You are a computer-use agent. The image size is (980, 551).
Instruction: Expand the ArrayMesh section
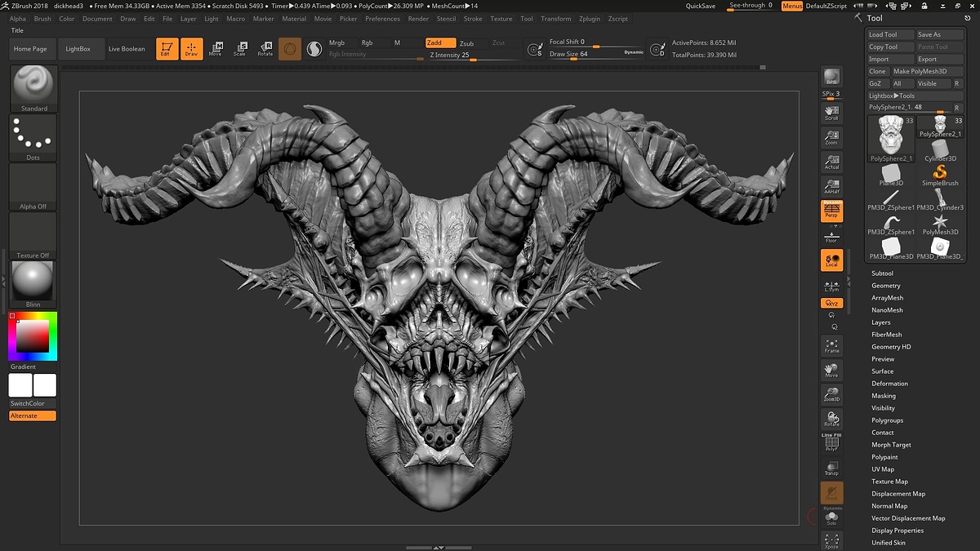click(x=887, y=298)
